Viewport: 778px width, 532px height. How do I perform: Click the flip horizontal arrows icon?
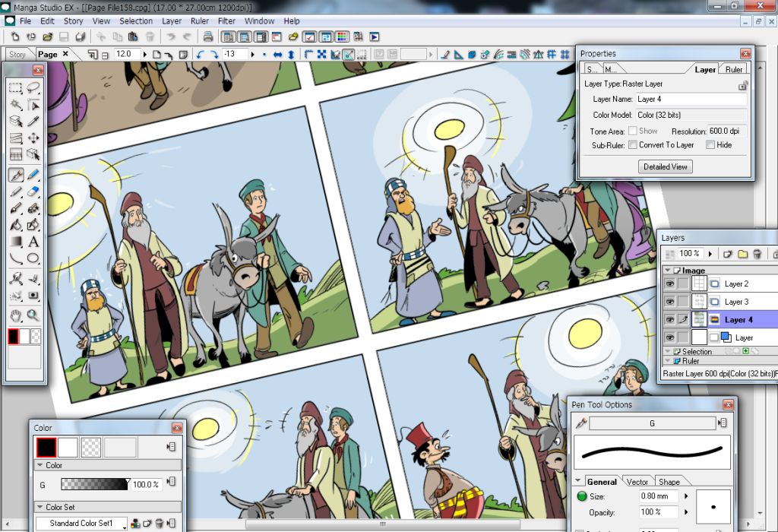coord(278,55)
